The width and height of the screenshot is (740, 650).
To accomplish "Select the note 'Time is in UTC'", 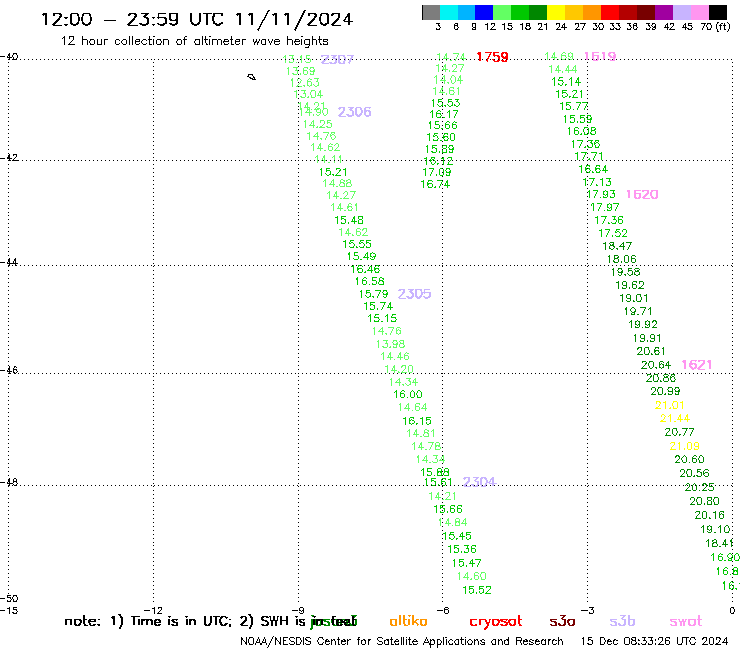I will [181, 621].
